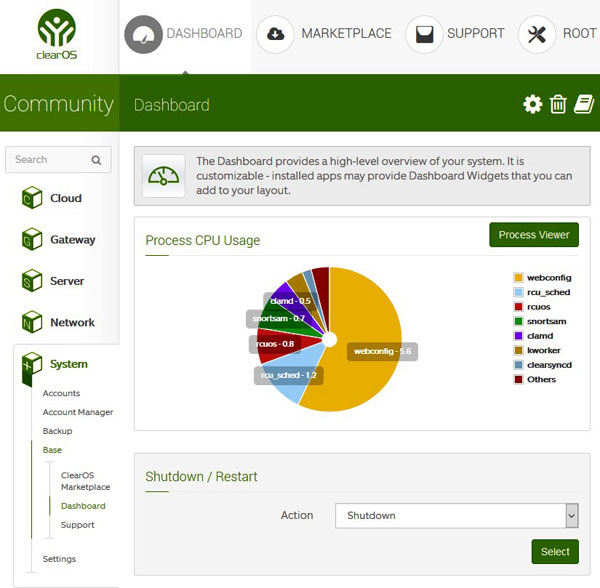Viewport: 600px width, 588px height.
Task: Click the Server cube icon
Action: tap(32, 280)
